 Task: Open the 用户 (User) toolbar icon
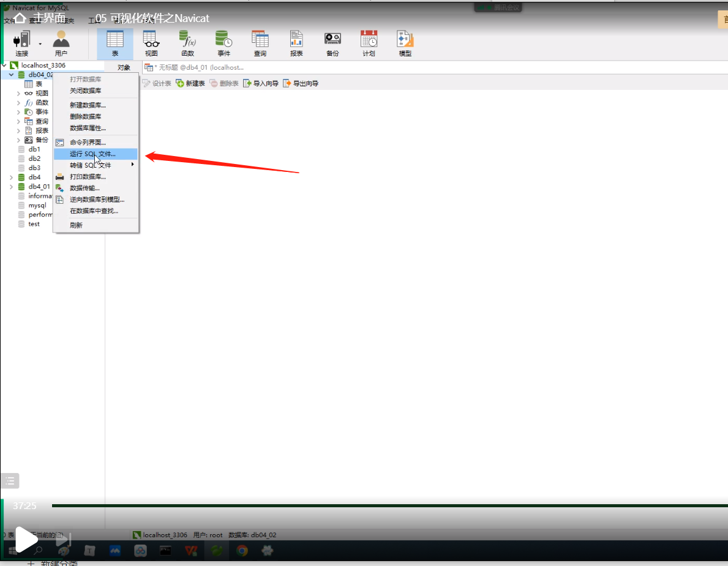(x=61, y=43)
